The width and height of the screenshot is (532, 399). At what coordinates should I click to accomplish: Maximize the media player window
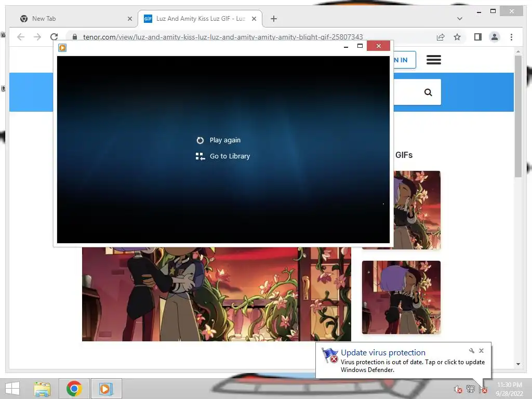click(360, 46)
